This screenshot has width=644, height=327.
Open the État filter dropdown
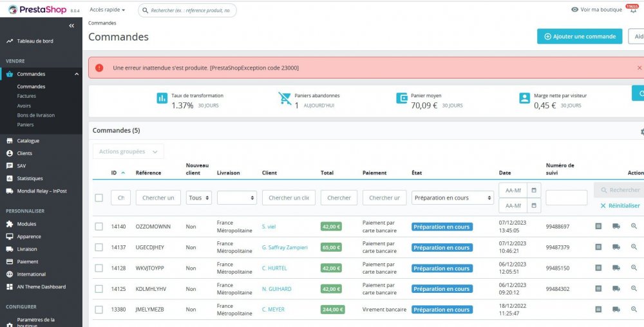(453, 198)
